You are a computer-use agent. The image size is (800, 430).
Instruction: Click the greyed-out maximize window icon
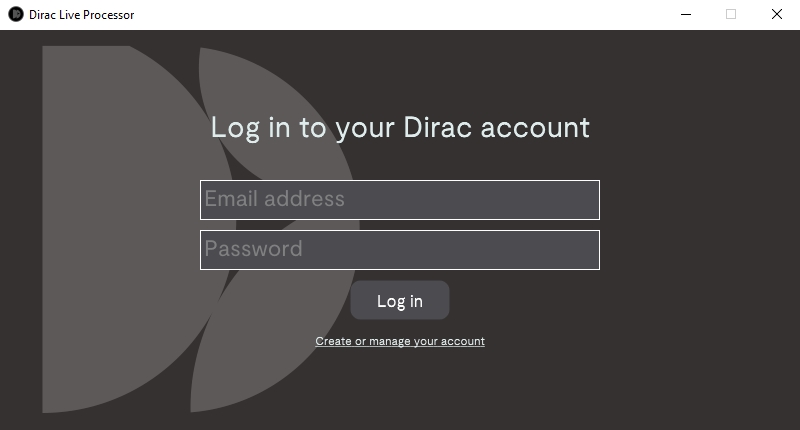[731, 14]
